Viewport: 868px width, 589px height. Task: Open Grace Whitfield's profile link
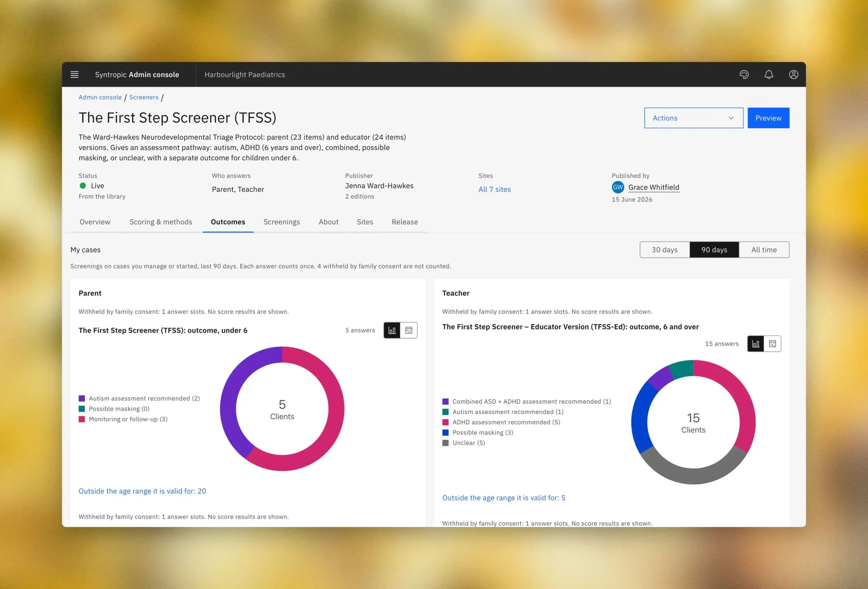tap(654, 187)
